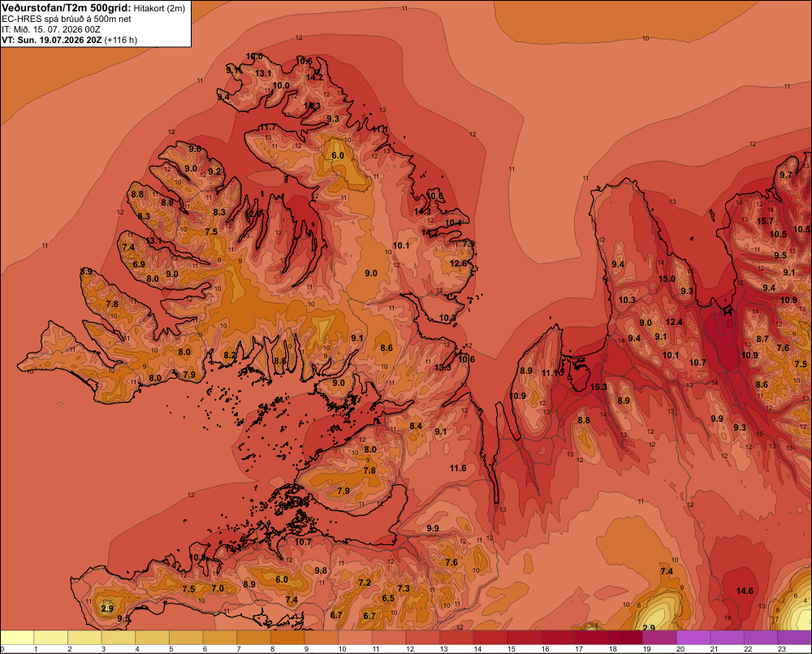Viewport: 812px width, 654px height.
Task: Select the legend swatch between 20 and 21
Action: (x=693, y=638)
